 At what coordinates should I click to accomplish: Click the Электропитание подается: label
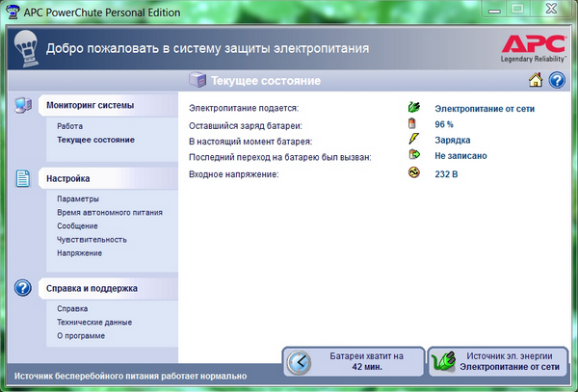pos(244,108)
